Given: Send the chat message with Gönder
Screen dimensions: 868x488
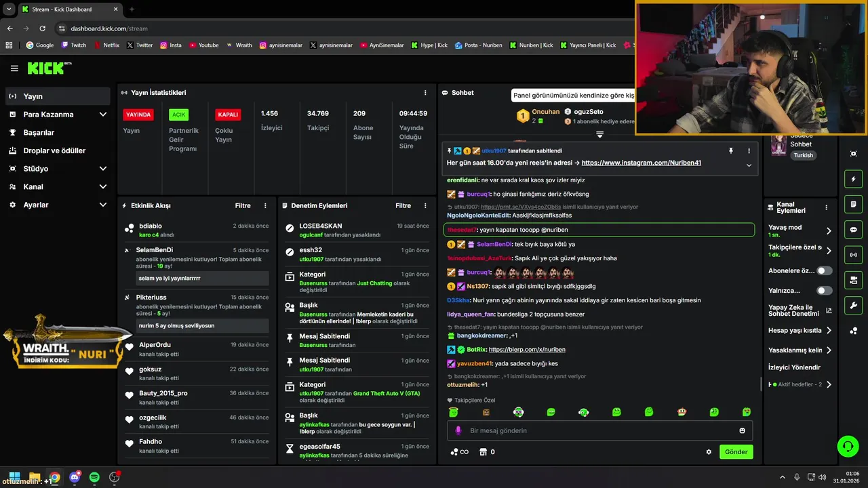Looking at the screenshot, I should [x=736, y=452].
